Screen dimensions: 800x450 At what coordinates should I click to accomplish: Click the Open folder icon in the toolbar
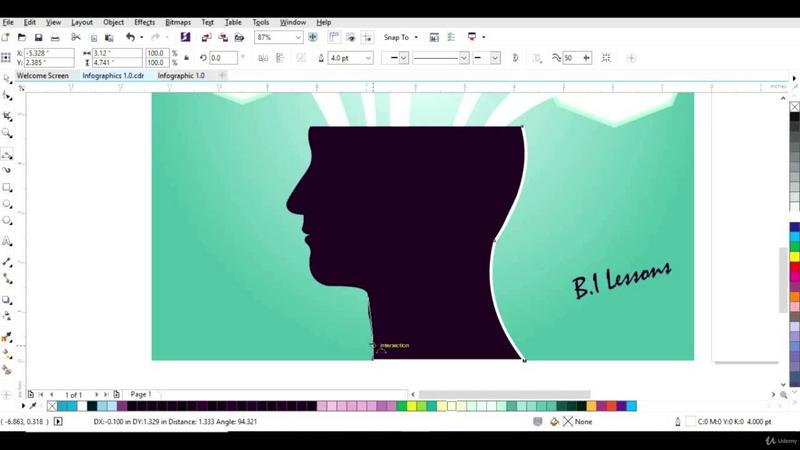click(x=22, y=37)
